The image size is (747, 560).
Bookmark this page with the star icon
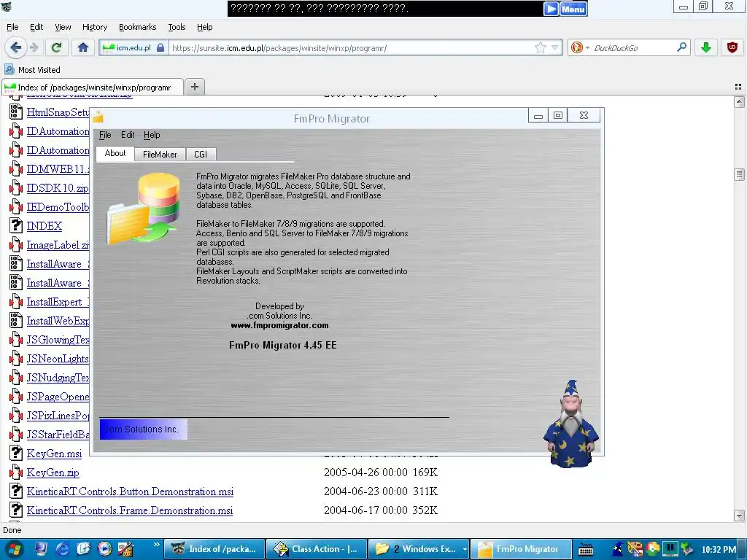[x=540, y=47]
